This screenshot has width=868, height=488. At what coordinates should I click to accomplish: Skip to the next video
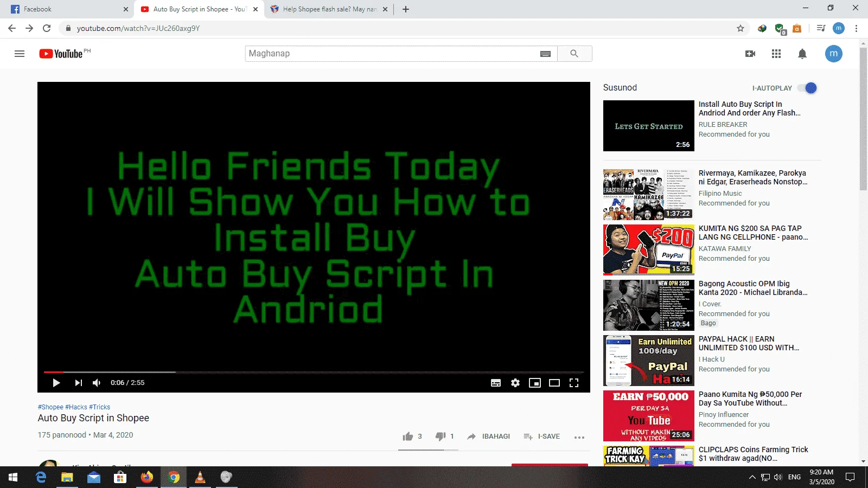79,383
